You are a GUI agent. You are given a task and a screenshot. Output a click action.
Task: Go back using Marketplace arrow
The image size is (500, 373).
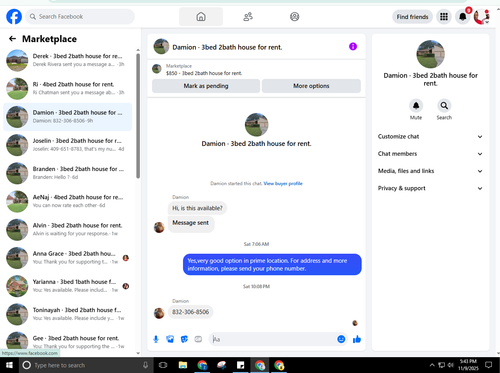coord(12,39)
